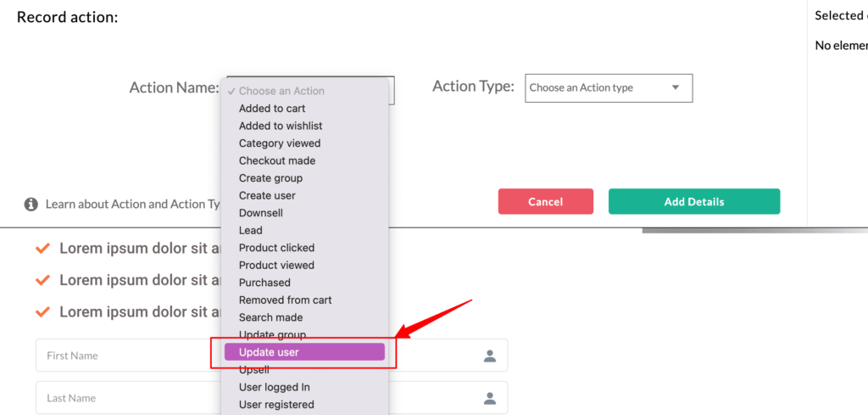Select Update user from the list
The width and height of the screenshot is (868, 415).
[x=304, y=352]
